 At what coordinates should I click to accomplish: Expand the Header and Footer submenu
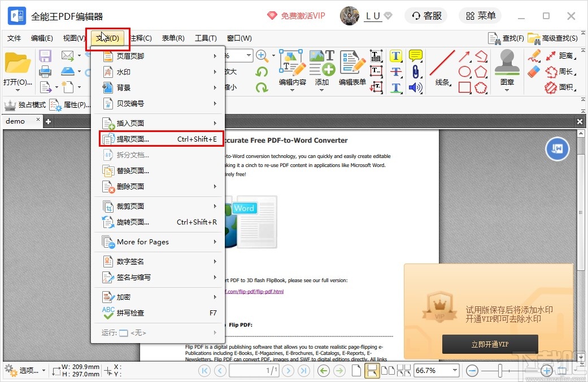(159, 56)
